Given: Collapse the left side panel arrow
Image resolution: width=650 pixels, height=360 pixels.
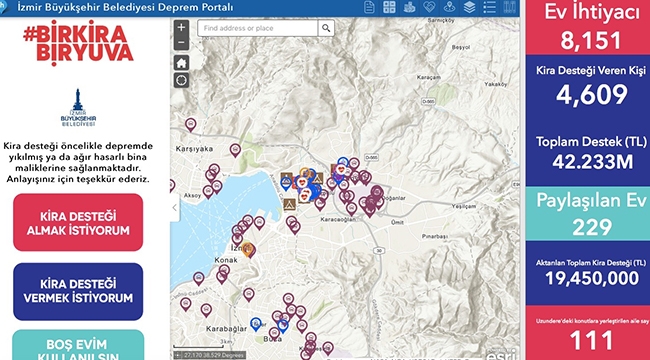Looking at the screenshot, I should [x=175, y=208].
